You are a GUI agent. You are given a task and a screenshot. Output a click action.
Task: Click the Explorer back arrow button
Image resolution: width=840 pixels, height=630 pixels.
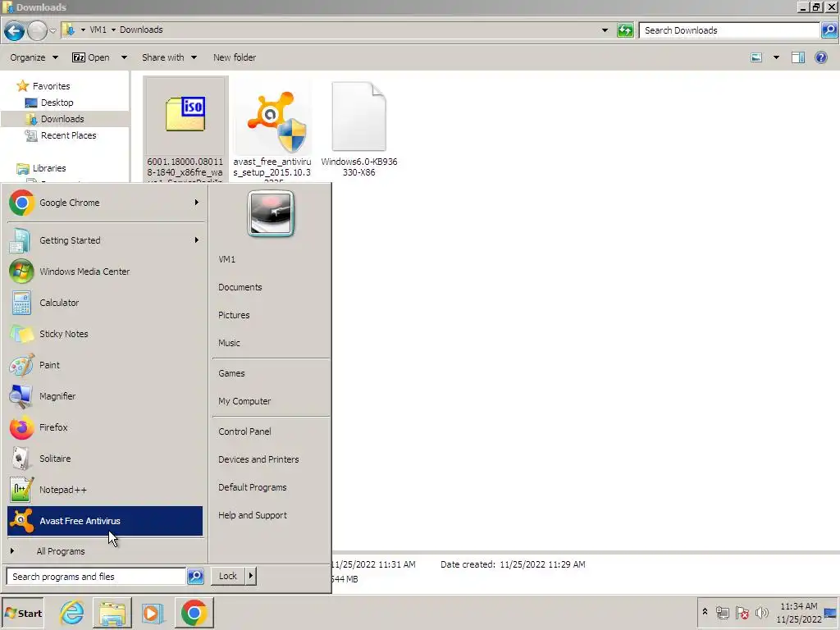[14, 30]
